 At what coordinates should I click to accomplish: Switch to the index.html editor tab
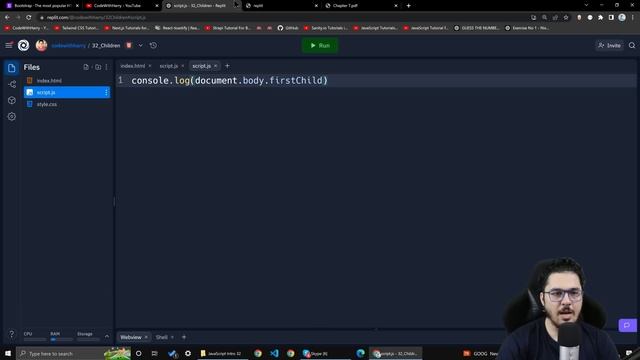click(x=133, y=66)
